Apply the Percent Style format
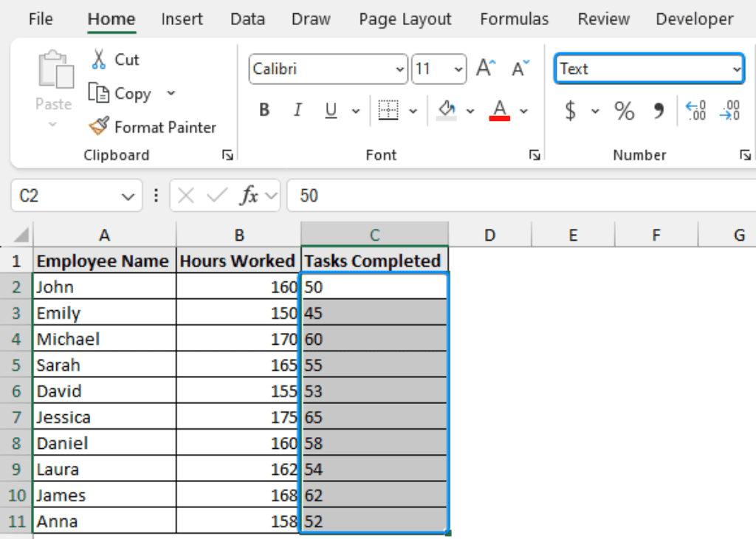This screenshot has width=756, height=539. pos(625,111)
